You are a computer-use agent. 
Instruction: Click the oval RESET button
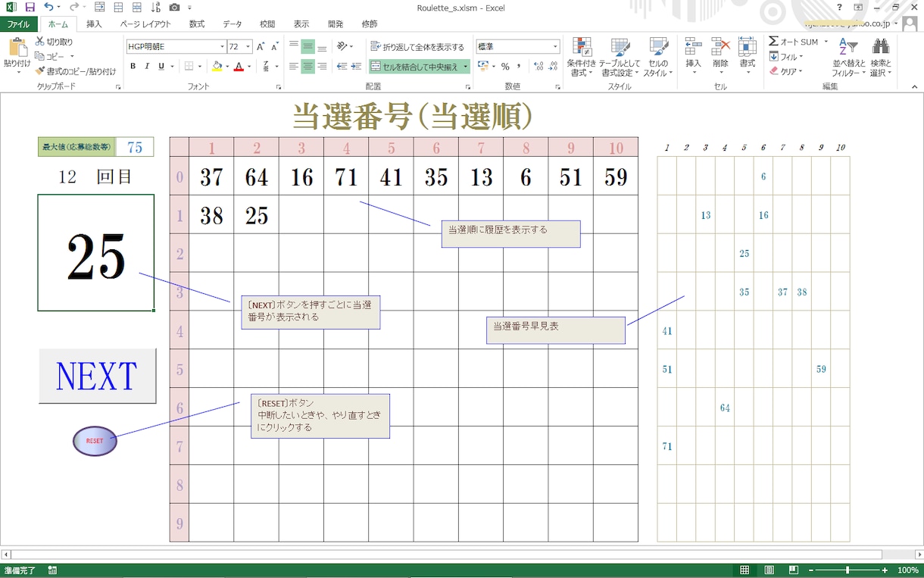click(95, 441)
